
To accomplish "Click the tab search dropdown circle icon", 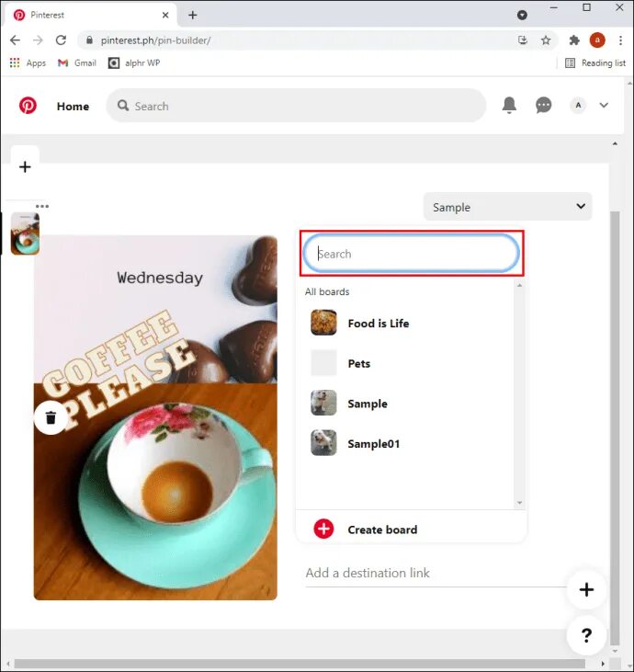I will [x=522, y=15].
